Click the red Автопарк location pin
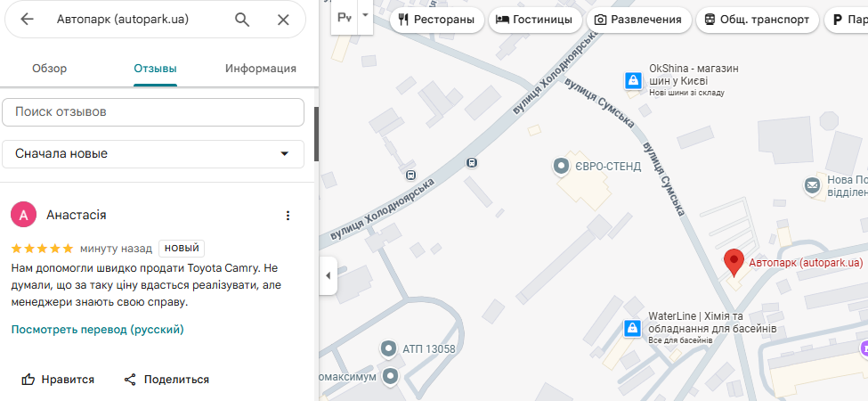Image resolution: width=868 pixels, height=401 pixels. pyautogui.click(x=734, y=263)
